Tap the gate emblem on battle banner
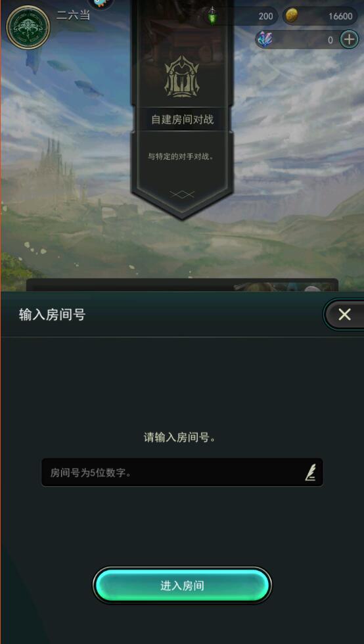The image size is (364, 644). point(181,78)
